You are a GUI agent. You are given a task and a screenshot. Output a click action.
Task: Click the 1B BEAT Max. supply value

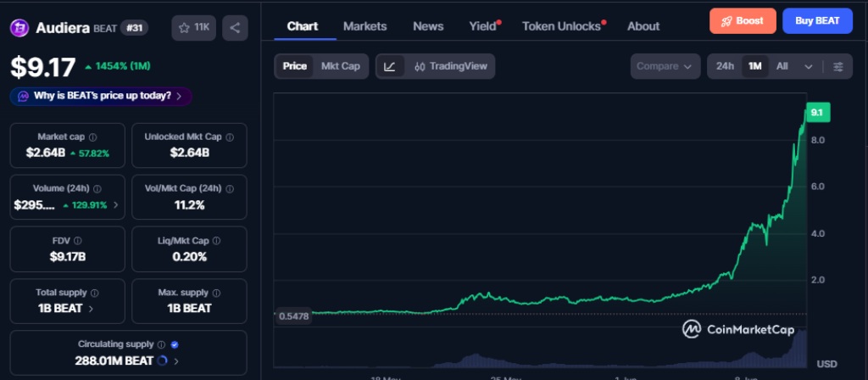click(x=189, y=309)
